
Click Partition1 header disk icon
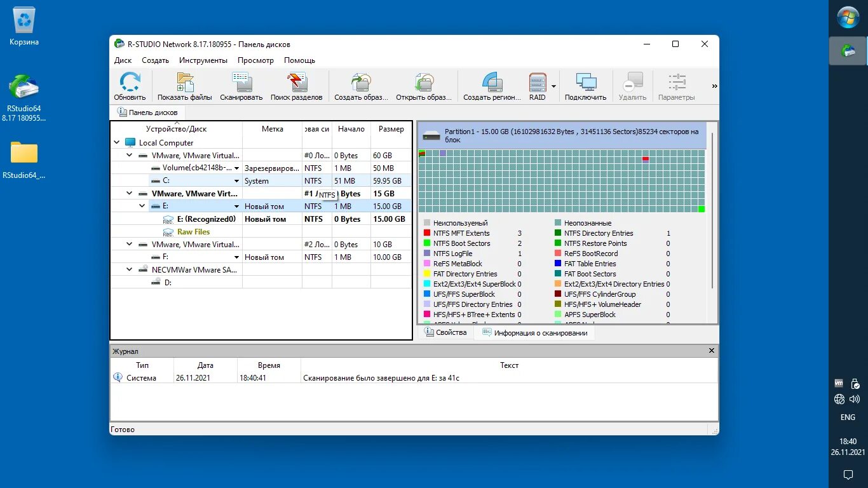[431, 135]
